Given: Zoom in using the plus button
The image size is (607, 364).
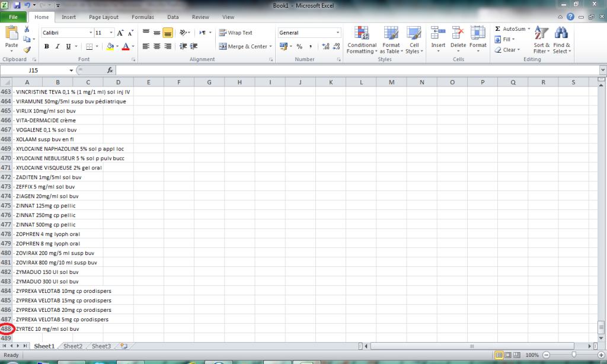Looking at the screenshot, I should point(601,355).
